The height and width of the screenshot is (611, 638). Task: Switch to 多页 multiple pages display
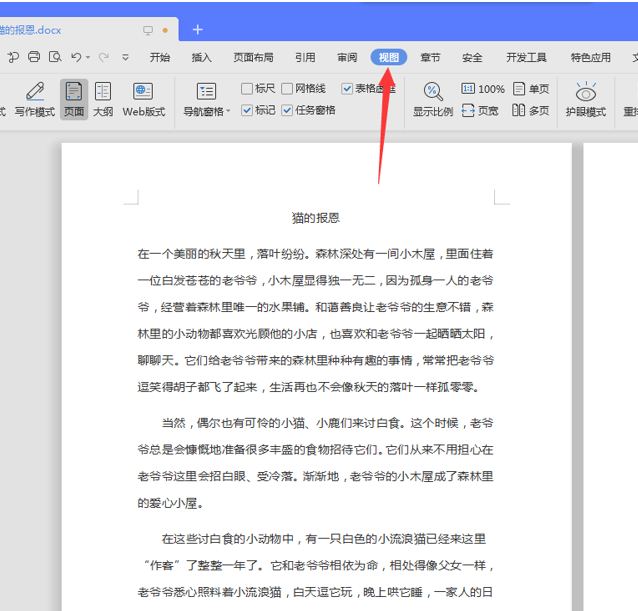(x=531, y=110)
